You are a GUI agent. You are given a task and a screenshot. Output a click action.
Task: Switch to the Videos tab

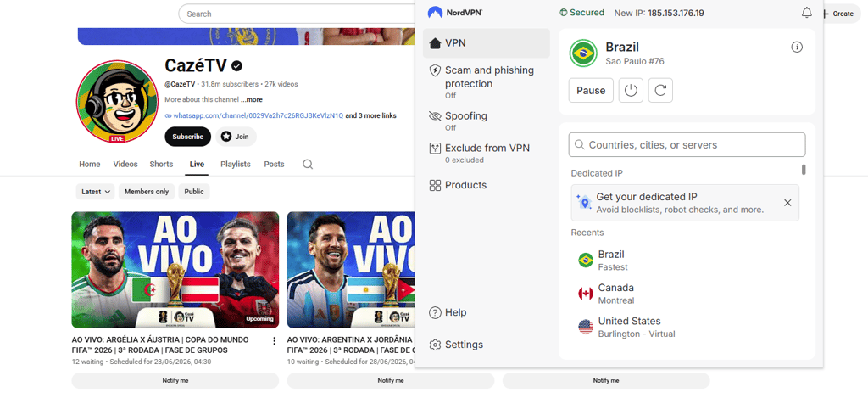coord(125,164)
